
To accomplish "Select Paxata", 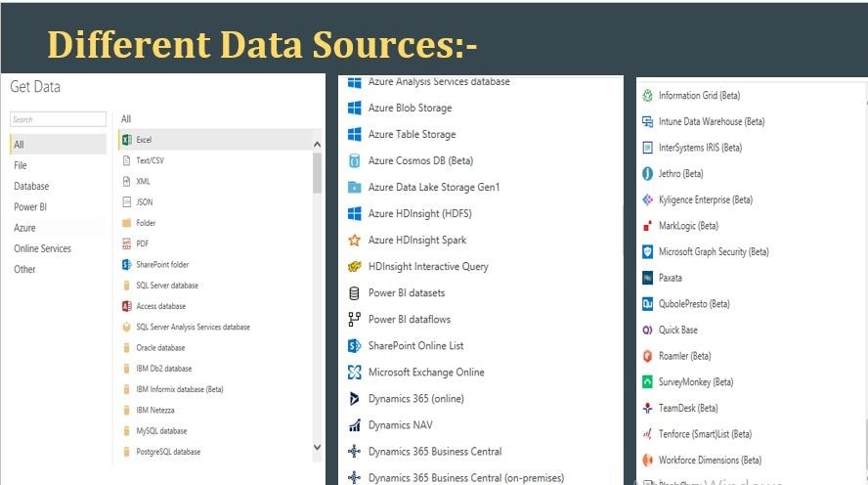I will tap(671, 278).
